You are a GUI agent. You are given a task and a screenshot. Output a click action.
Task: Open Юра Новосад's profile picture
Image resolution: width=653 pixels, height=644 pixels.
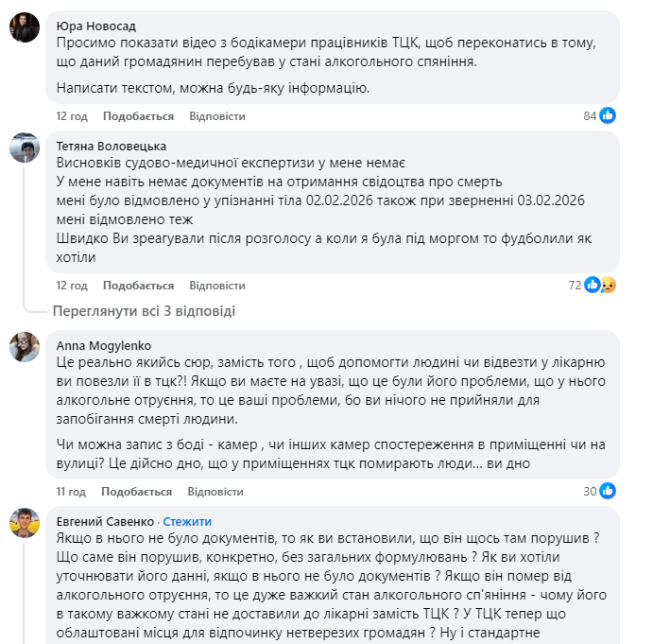[x=25, y=27]
